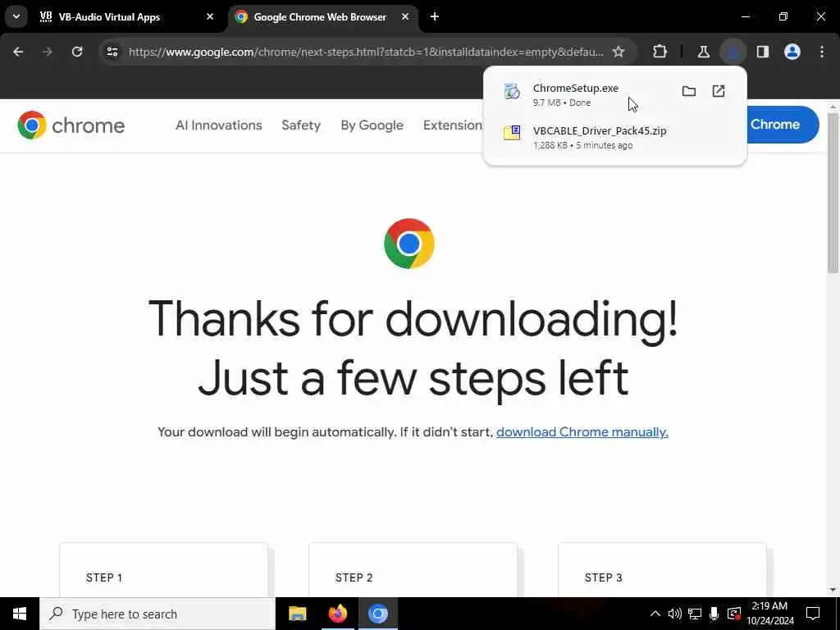Click the download Chrome manually link
This screenshot has width=840, height=630.
[582, 431]
